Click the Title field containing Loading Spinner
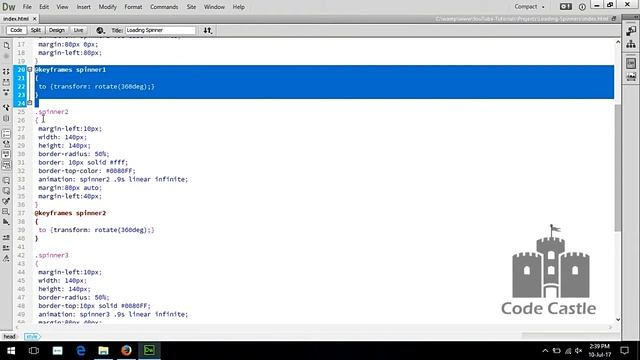This screenshot has height=360, width=640. (x=160, y=30)
